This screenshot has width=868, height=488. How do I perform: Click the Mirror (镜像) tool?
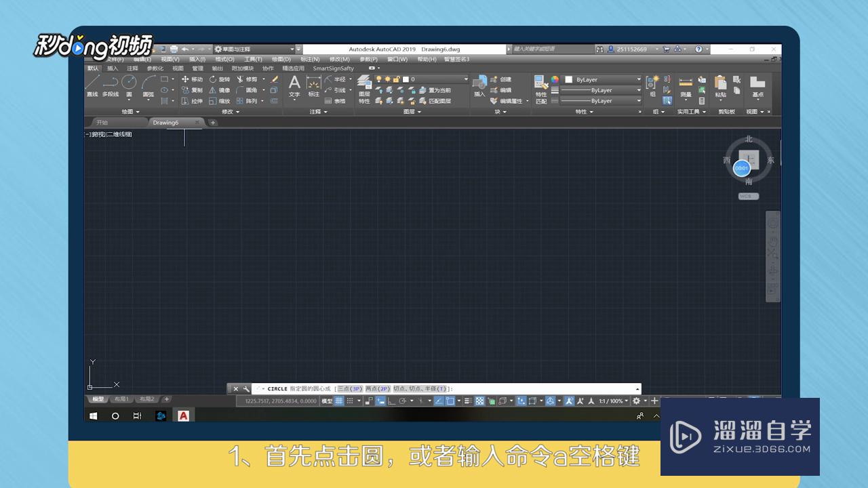pyautogui.click(x=220, y=90)
